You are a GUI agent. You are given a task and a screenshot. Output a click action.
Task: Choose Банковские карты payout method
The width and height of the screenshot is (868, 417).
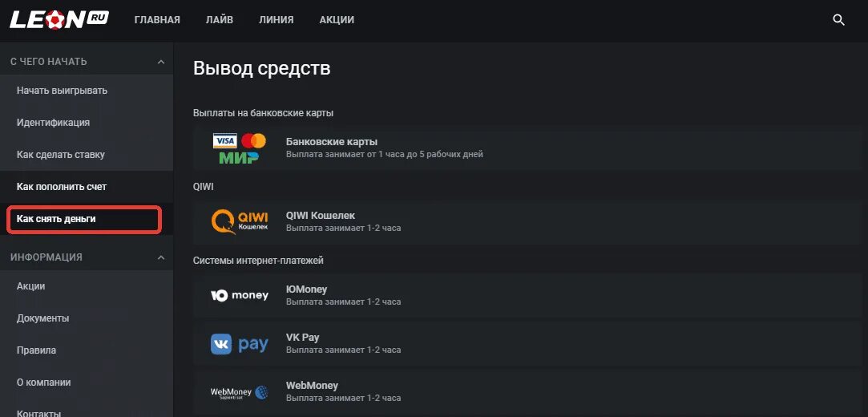(x=527, y=148)
